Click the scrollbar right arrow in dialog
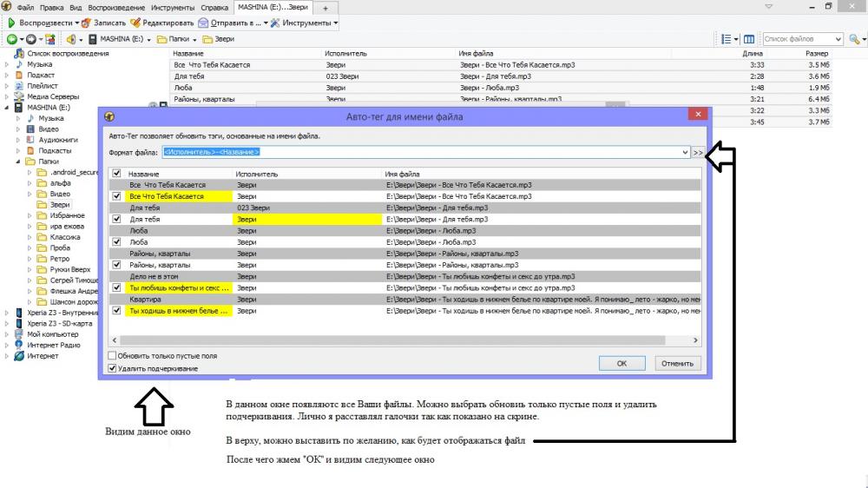Screen dimensions: 868x488 pos(695,340)
